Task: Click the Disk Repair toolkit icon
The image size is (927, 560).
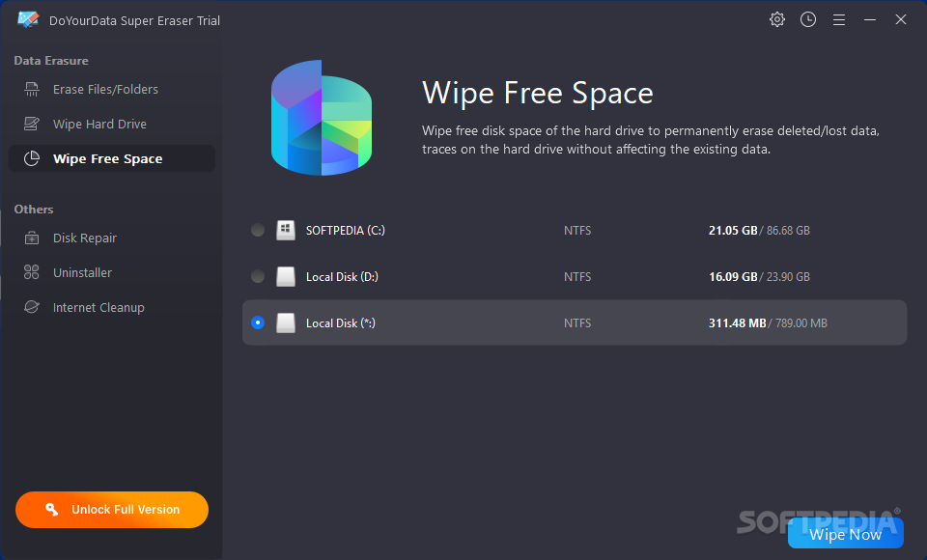Action: coord(31,238)
